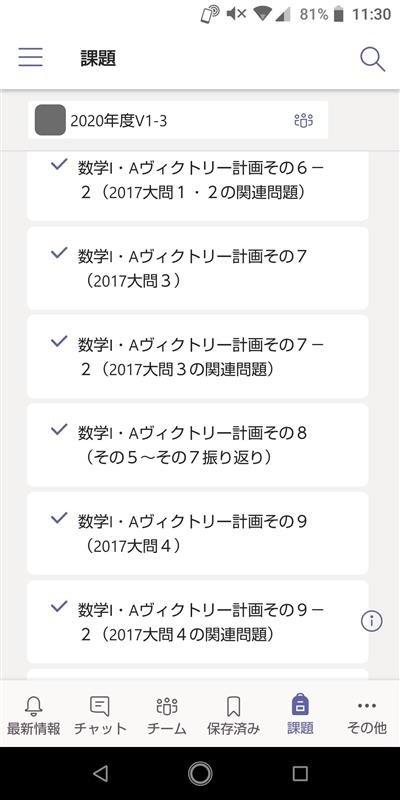Open team members icon beside 2020年度V1-3

[304, 120]
